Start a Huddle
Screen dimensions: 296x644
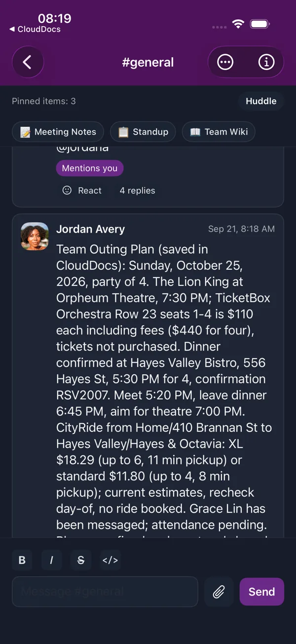[261, 101]
